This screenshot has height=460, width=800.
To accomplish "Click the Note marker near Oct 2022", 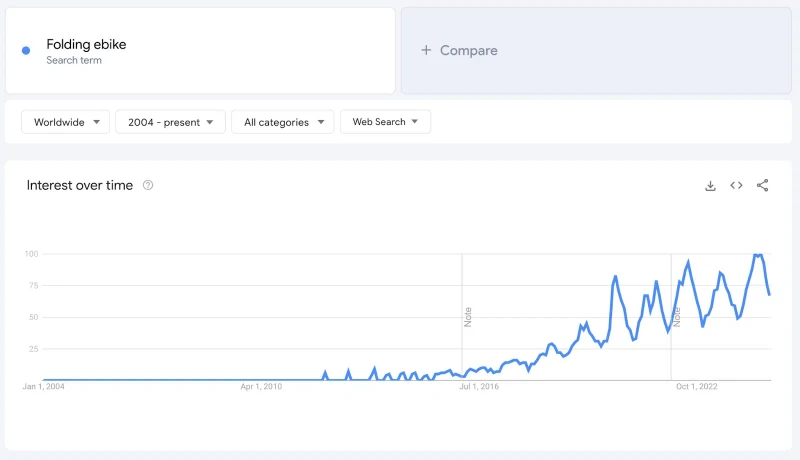I will [677, 317].
